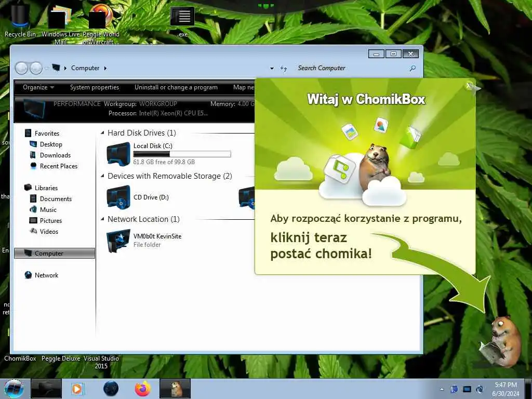
Task: Click the search magnifier icon
Action: tap(413, 68)
